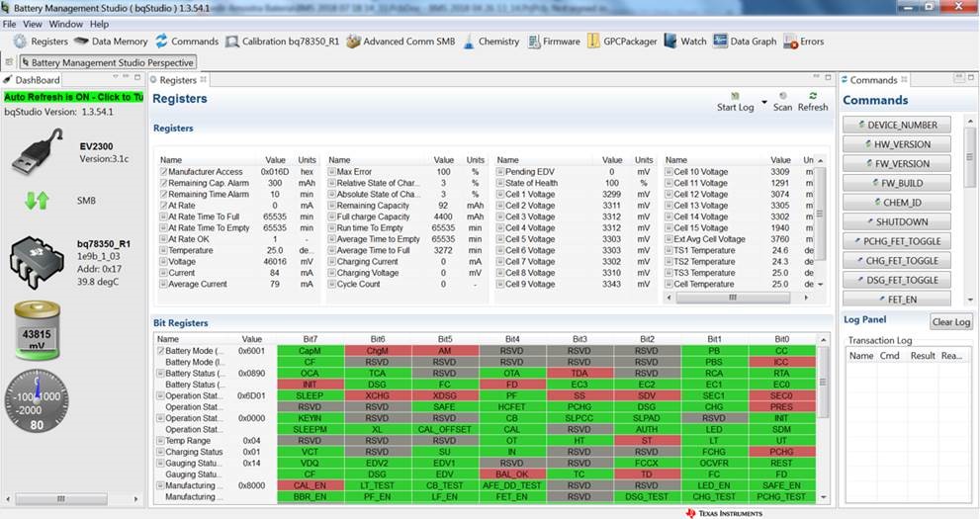Screen dimensions: 980x519
Task: Open the File menu
Action: tap(9, 24)
